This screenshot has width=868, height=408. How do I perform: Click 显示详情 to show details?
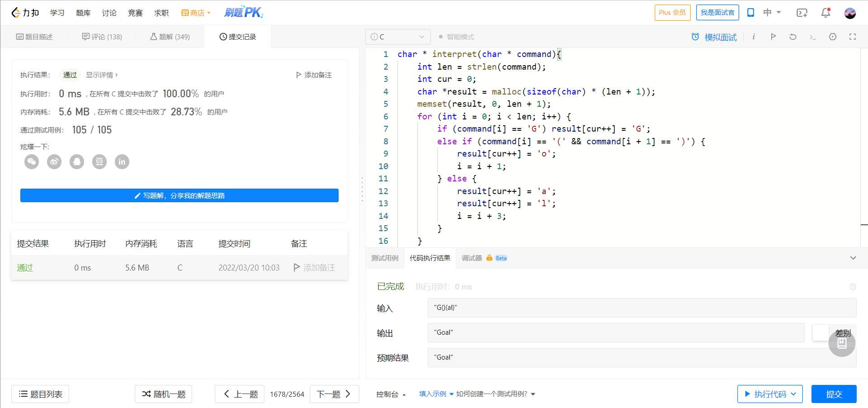[x=102, y=75]
